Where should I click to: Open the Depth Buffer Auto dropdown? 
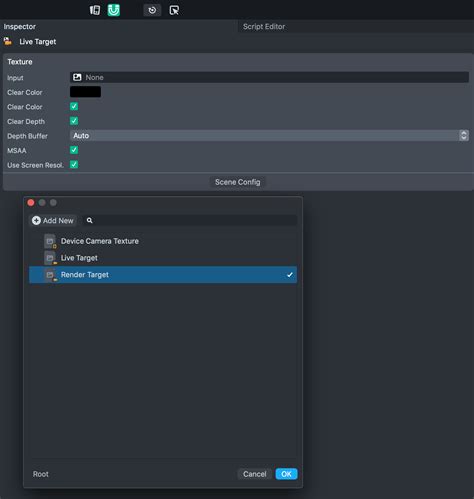[269, 135]
